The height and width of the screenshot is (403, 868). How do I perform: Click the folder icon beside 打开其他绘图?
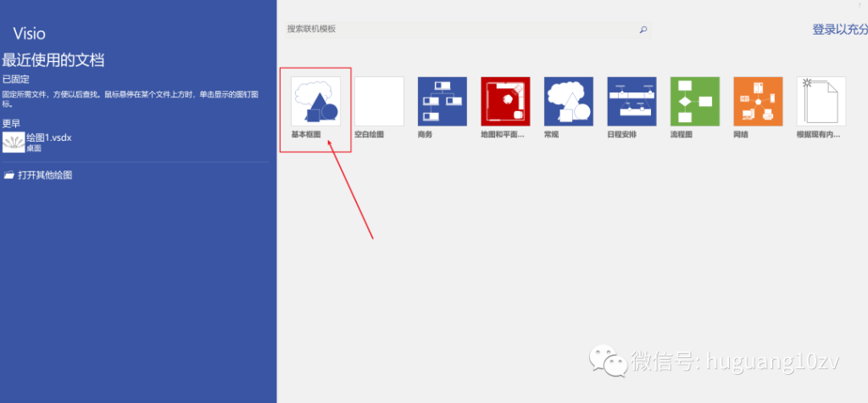click(8, 175)
